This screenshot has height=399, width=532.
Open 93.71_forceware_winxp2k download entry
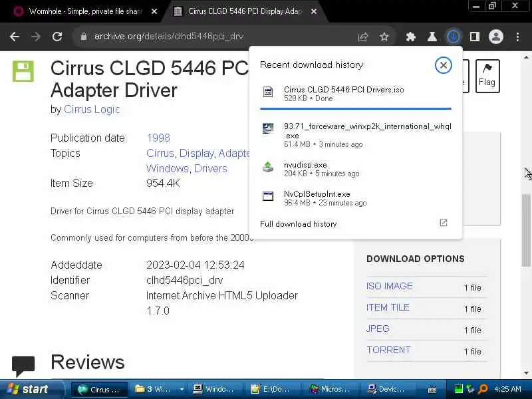pyautogui.click(x=356, y=135)
